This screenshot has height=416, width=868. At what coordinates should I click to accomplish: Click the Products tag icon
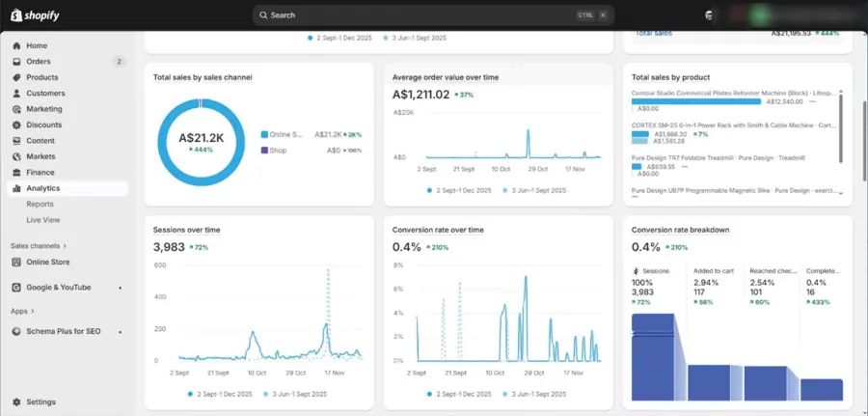click(16, 77)
